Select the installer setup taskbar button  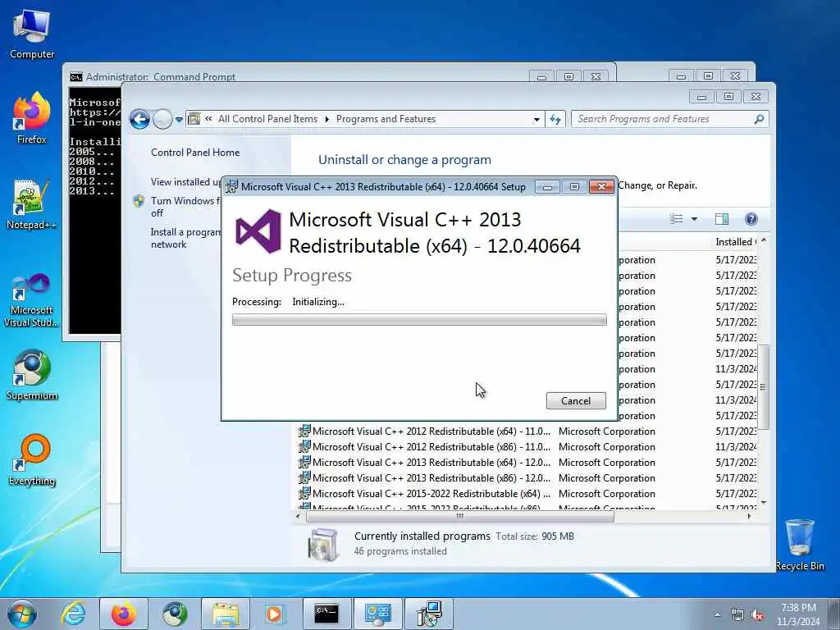point(428,614)
